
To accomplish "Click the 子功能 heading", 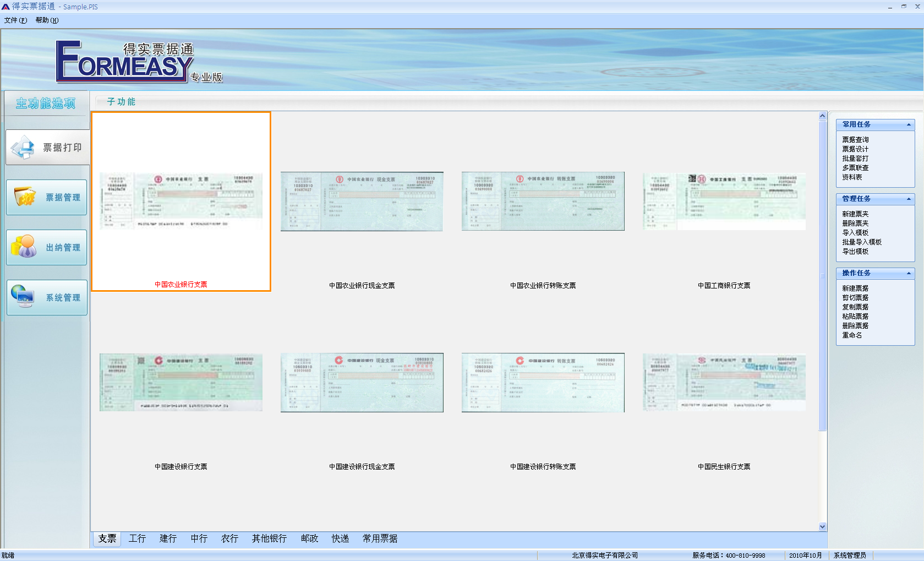I will pos(121,102).
